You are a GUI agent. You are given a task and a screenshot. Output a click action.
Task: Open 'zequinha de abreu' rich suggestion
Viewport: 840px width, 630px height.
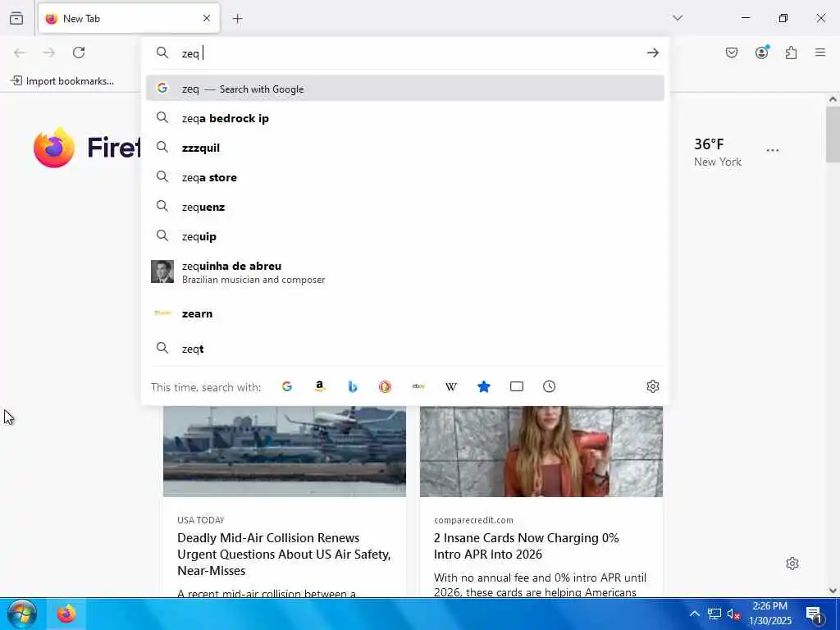(405, 272)
